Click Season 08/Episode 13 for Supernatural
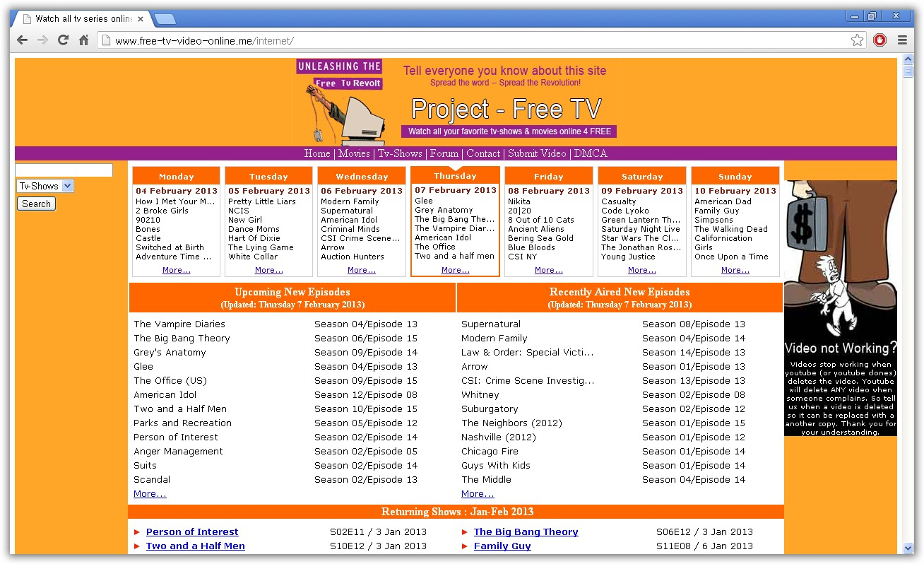Screen dimensions: 924x564 [x=694, y=324]
